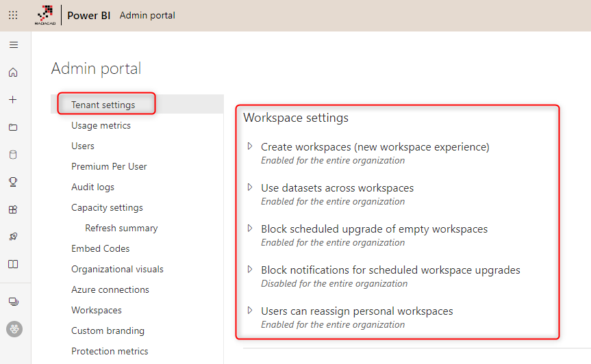Open the app launcher grid
Image resolution: width=591 pixels, height=364 pixels.
tap(13, 15)
